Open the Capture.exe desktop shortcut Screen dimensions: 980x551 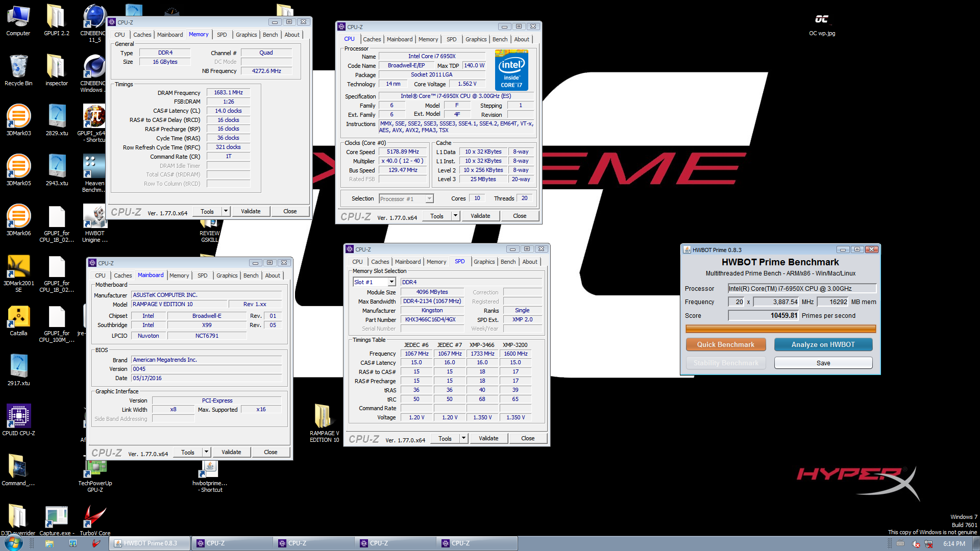pos(56,520)
